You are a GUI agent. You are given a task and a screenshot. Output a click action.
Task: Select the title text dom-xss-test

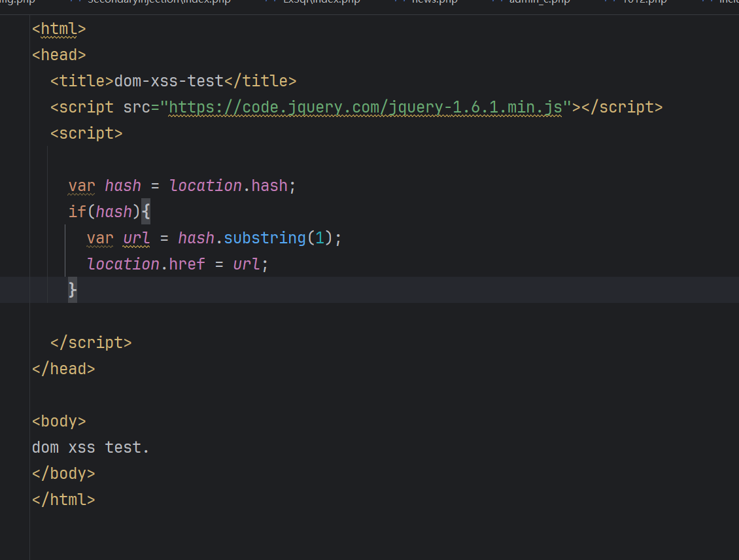pos(169,81)
